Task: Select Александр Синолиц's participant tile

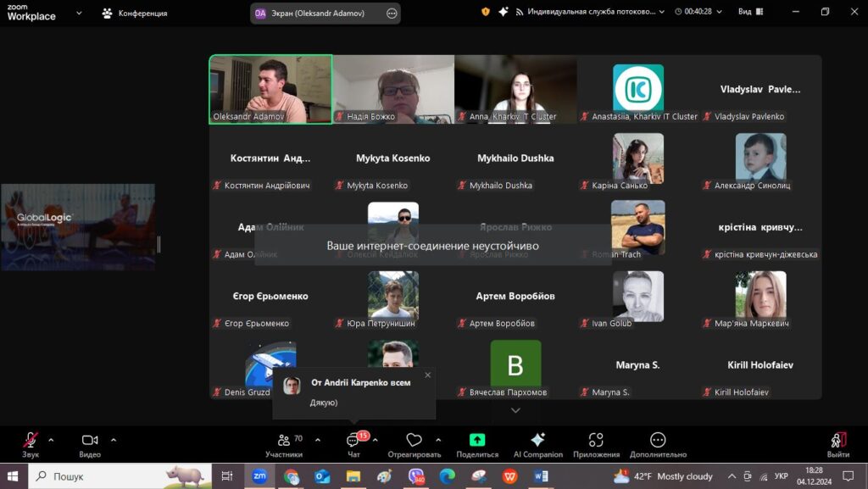Action: click(x=760, y=158)
